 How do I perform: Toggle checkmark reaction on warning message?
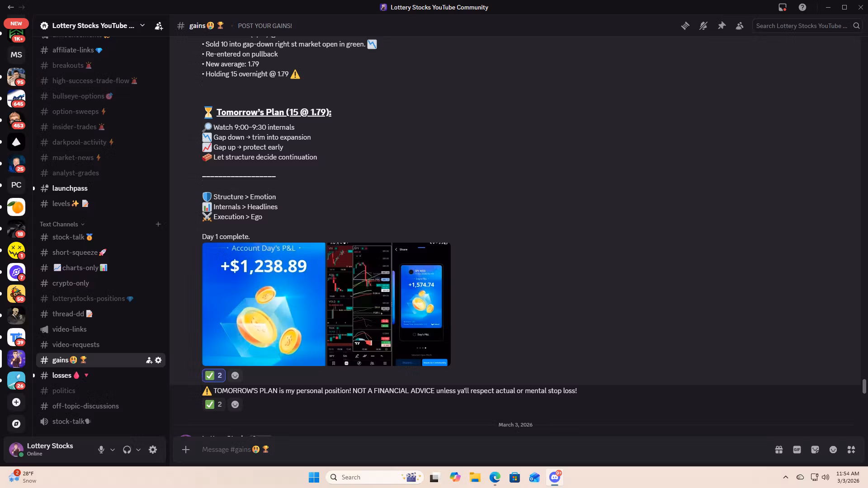[x=214, y=404]
